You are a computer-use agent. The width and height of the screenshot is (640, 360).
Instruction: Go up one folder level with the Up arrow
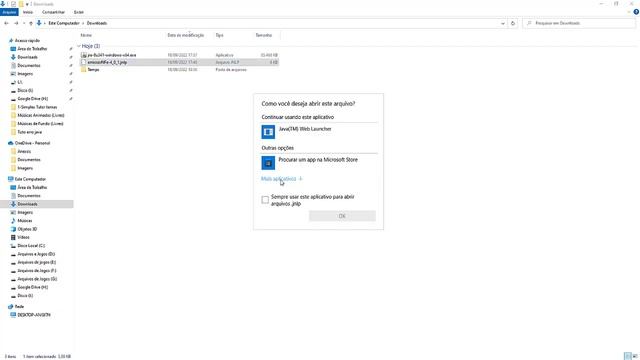coord(31,23)
